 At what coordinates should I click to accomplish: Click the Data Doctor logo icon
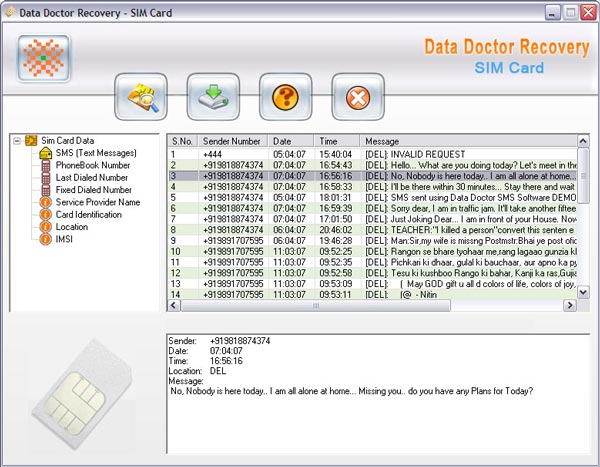[44, 58]
